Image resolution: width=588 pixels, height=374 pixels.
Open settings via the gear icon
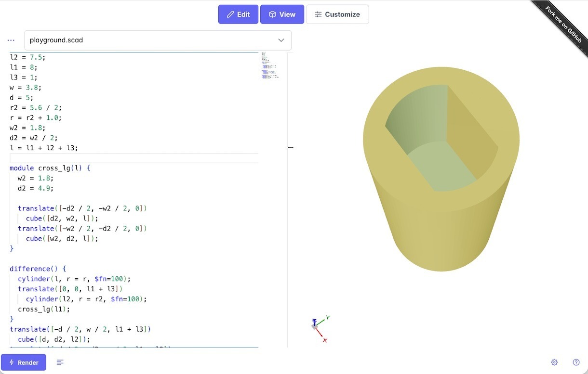(554, 362)
